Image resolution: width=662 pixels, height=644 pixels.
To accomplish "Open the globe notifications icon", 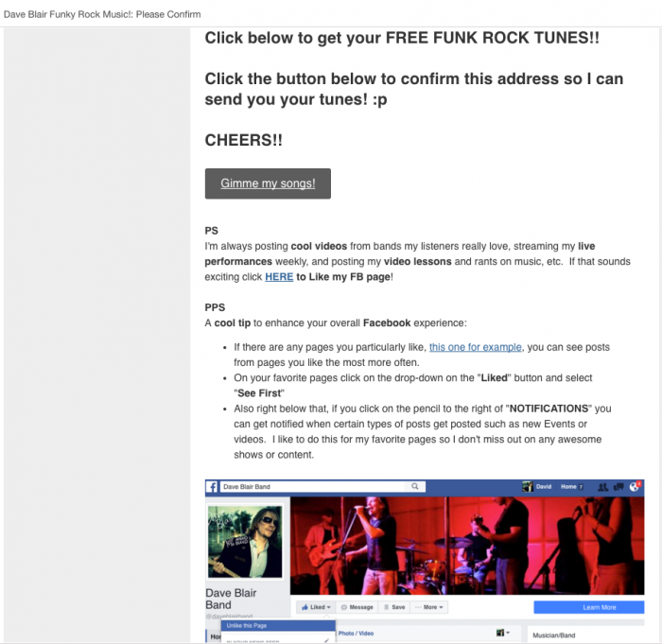I will (635, 487).
